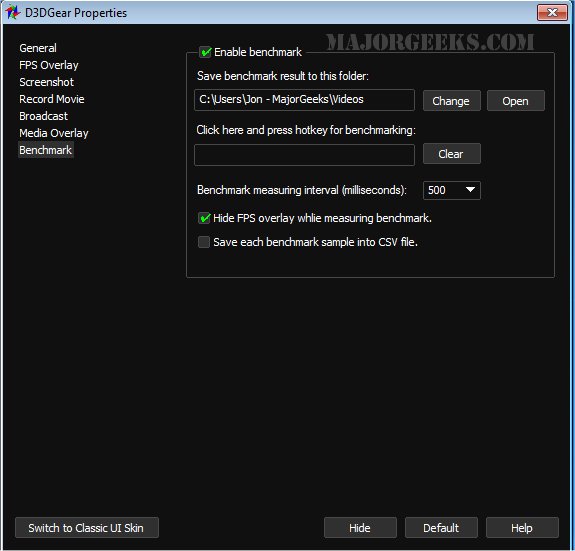Click 'Click here and press hotkey for benchmarking:' label
The width and height of the screenshot is (575, 551).
coord(306,130)
